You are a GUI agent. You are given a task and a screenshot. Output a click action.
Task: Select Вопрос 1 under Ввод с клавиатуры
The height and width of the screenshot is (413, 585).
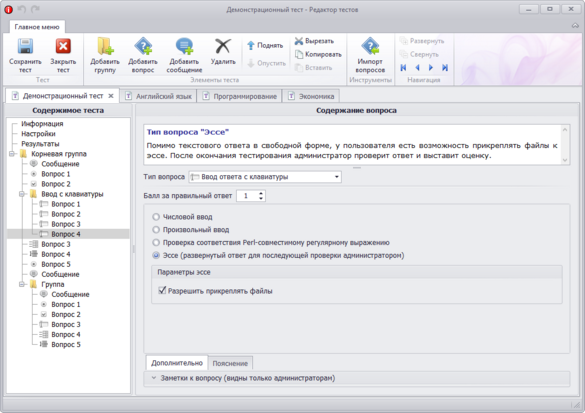(66, 204)
